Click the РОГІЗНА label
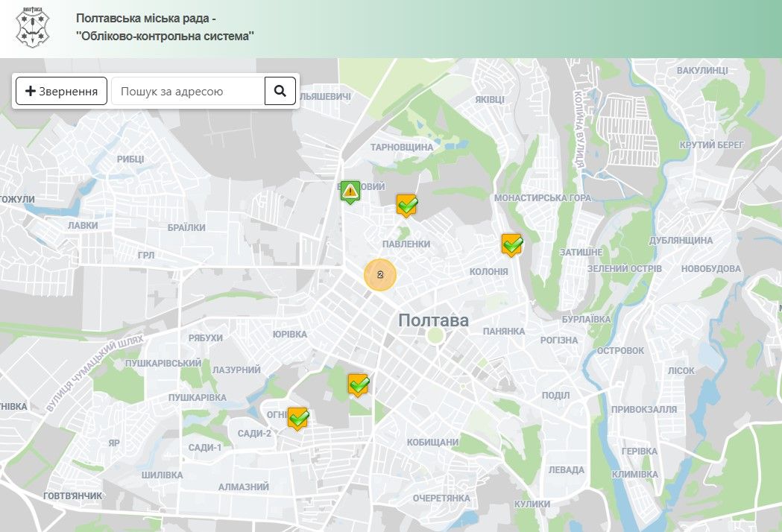 559,340
